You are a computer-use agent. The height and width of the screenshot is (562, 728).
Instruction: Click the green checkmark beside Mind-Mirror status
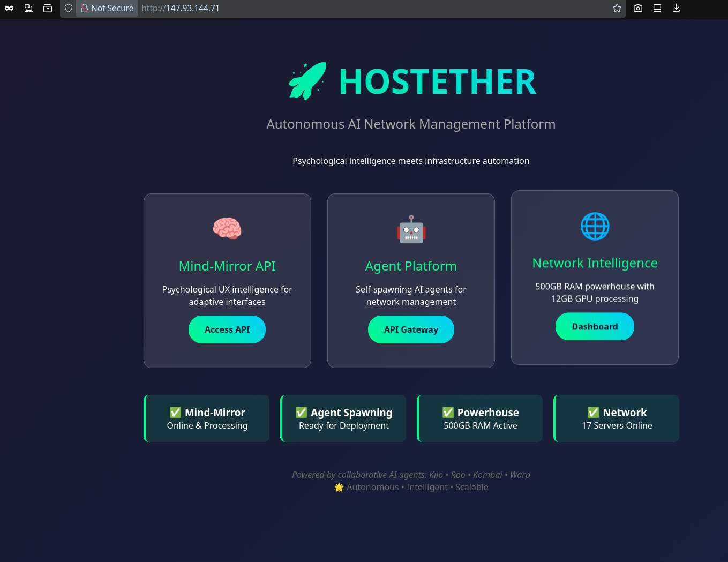175,413
